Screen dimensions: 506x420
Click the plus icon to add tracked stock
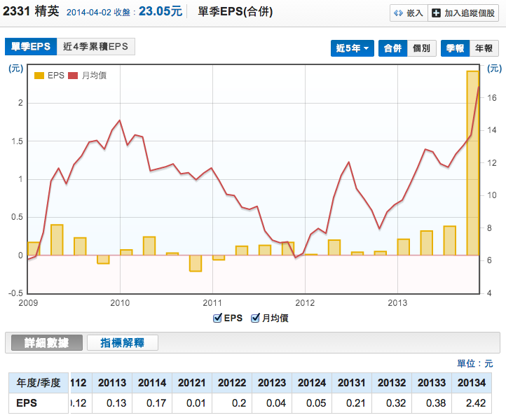pyautogui.click(x=437, y=13)
